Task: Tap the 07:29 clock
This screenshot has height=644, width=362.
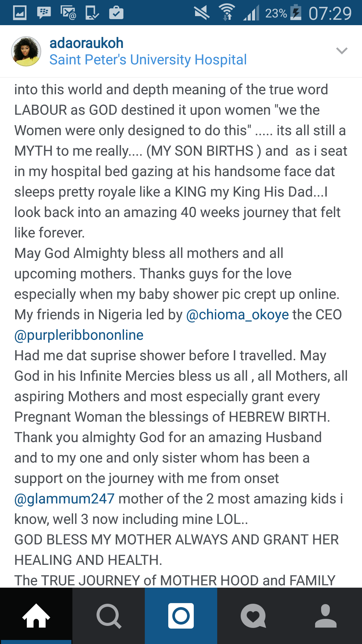Action: 330,13
